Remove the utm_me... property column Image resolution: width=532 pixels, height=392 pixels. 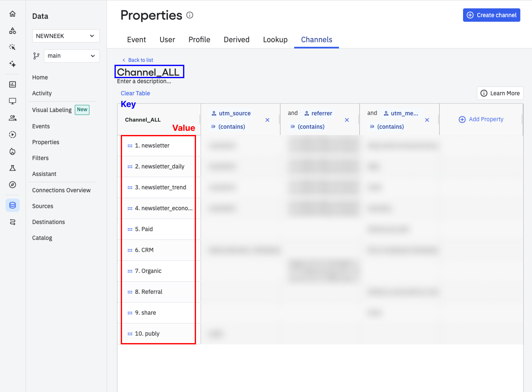coord(427,120)
